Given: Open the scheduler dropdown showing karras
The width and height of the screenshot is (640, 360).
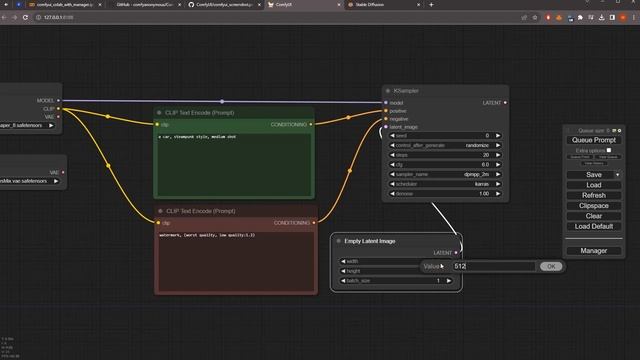Looking at the screenshot, I should point(445,184).
